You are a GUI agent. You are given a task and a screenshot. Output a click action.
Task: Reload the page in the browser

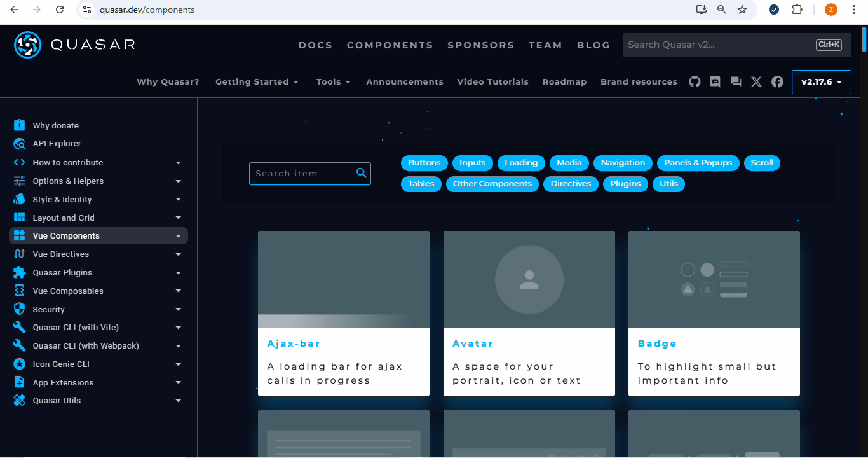click(60, 10)
